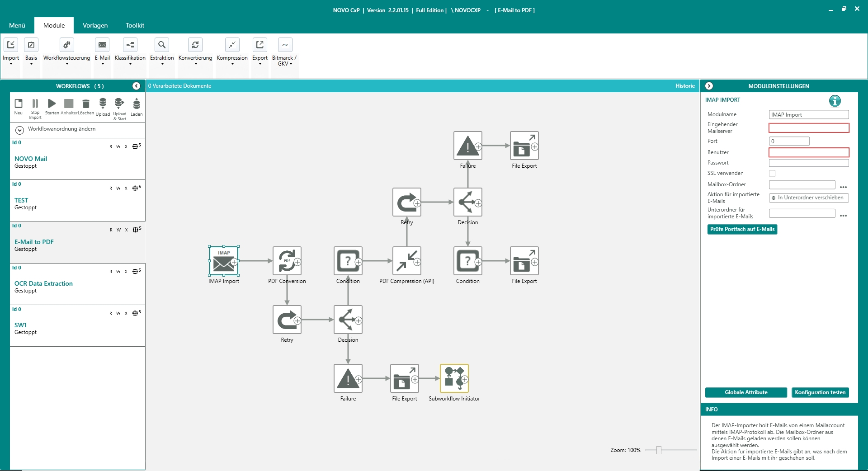Screen dimensions: 868x471
Task: Click the Benutzer input field
Action: [809, 152]
